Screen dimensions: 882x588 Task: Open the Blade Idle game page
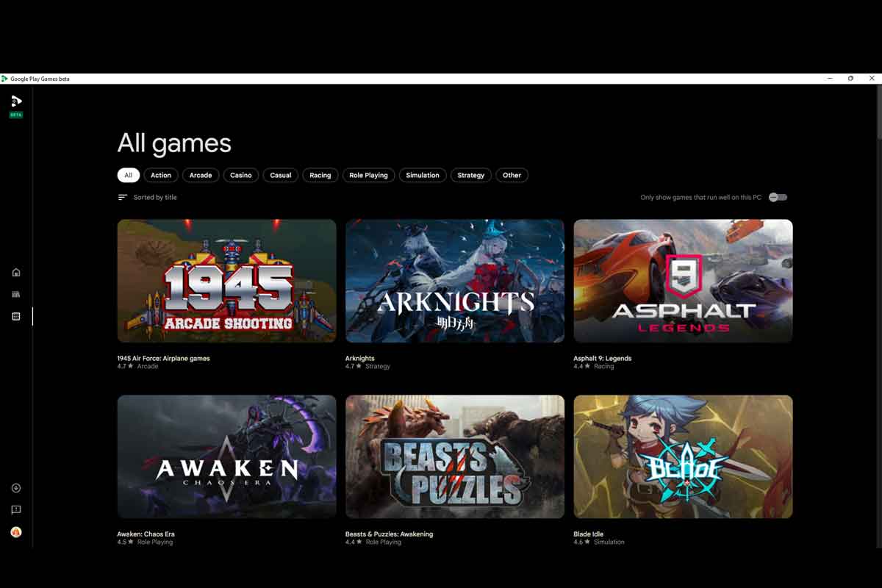(682, 456)
